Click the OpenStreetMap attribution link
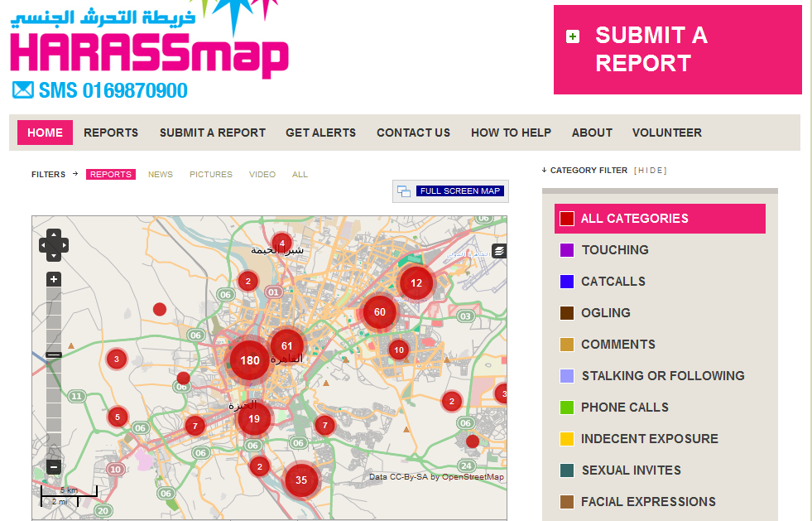 pyautogui.click(x=473, y=477)
